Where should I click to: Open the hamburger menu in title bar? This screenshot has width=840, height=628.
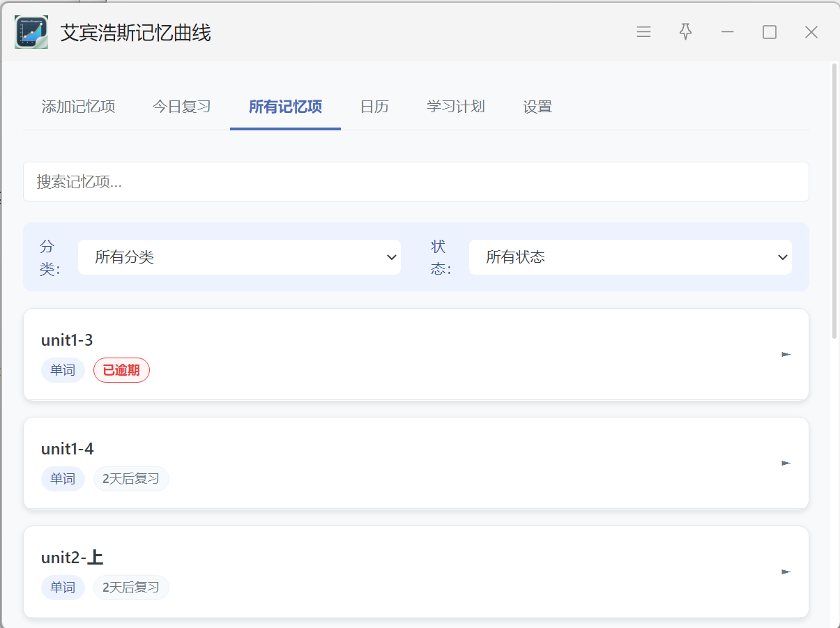pos(643,32)
